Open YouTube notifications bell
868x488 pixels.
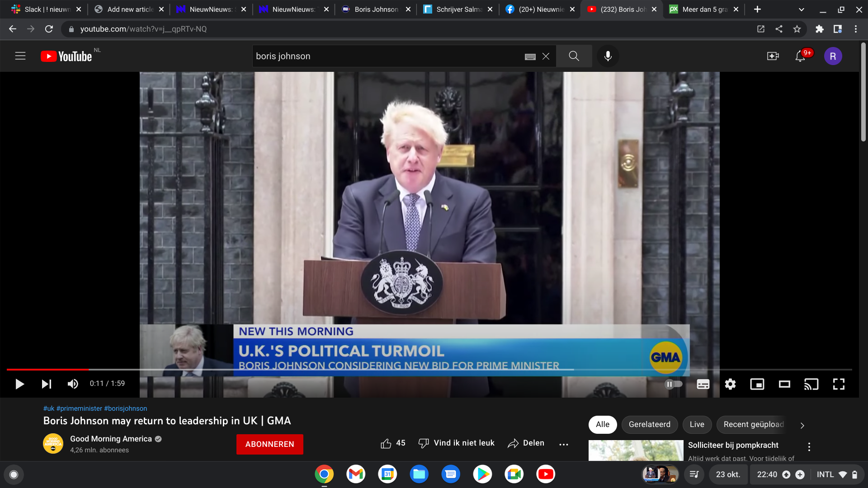pyautogui.click(x=801, y=56)
